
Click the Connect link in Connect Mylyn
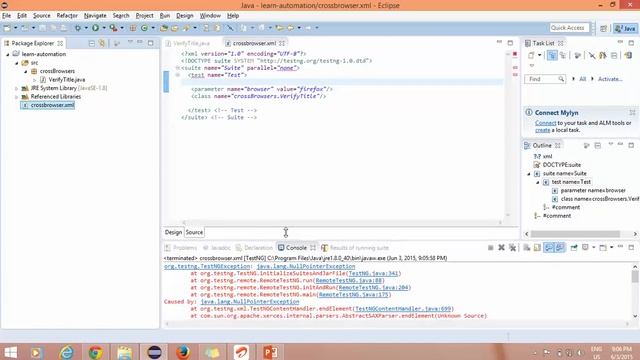click(x=545, y=123)
